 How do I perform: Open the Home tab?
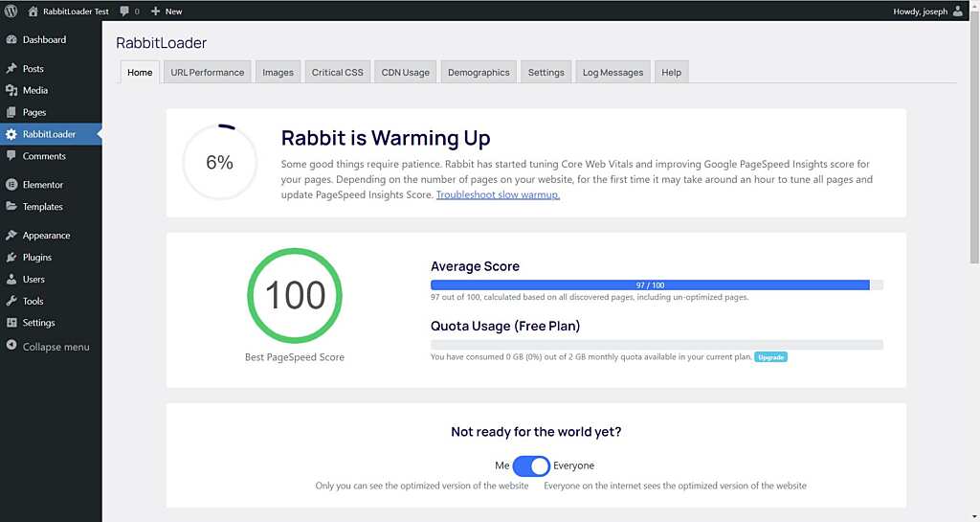click(x=140, y=72)
